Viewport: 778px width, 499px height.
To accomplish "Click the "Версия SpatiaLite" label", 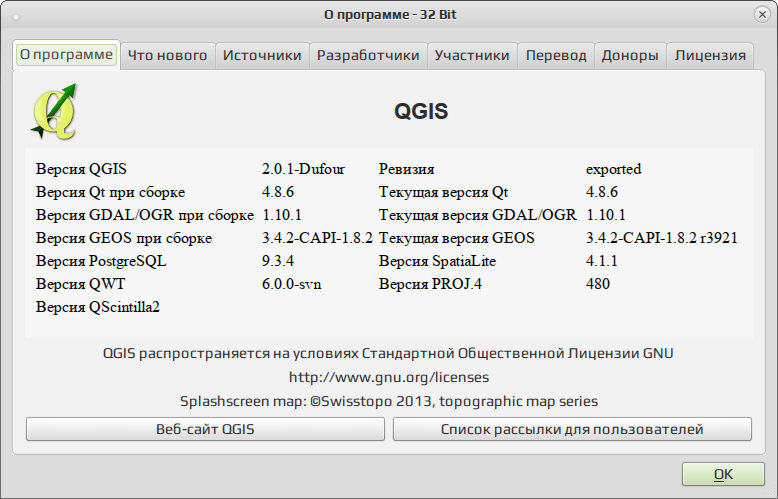I will point(438,261).
